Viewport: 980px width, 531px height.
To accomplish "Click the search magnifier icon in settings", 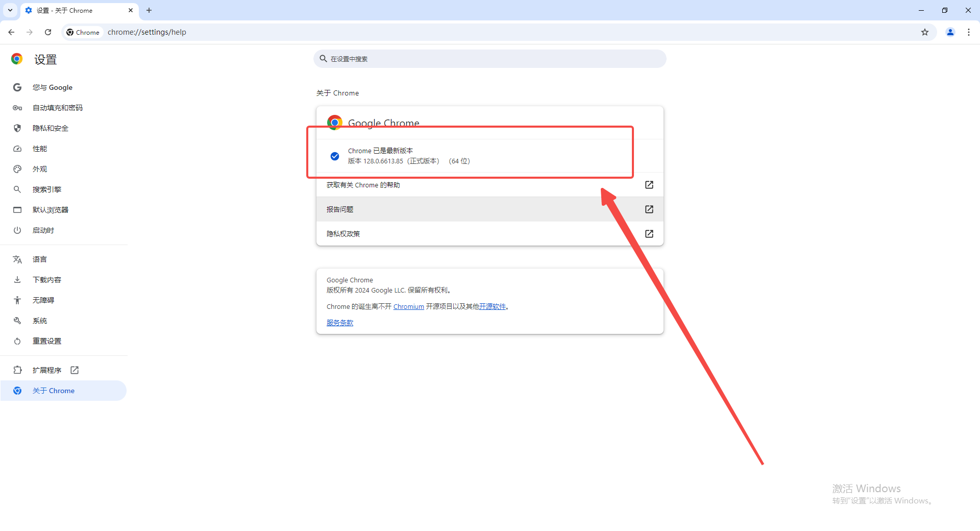I will click(x=323, y=59).
